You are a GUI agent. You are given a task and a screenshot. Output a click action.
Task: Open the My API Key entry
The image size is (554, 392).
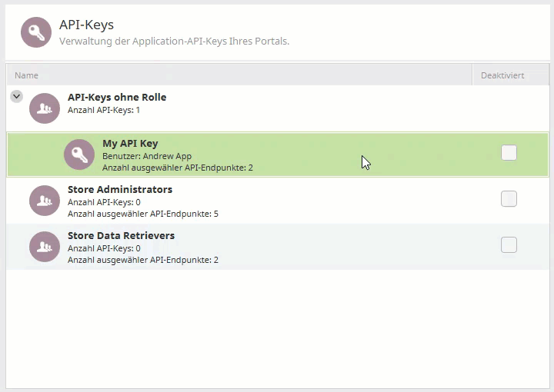(x=130, y=144)
